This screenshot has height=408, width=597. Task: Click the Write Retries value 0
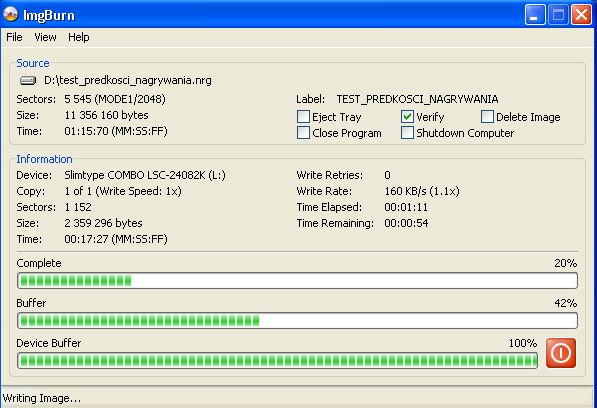[387, 175]
